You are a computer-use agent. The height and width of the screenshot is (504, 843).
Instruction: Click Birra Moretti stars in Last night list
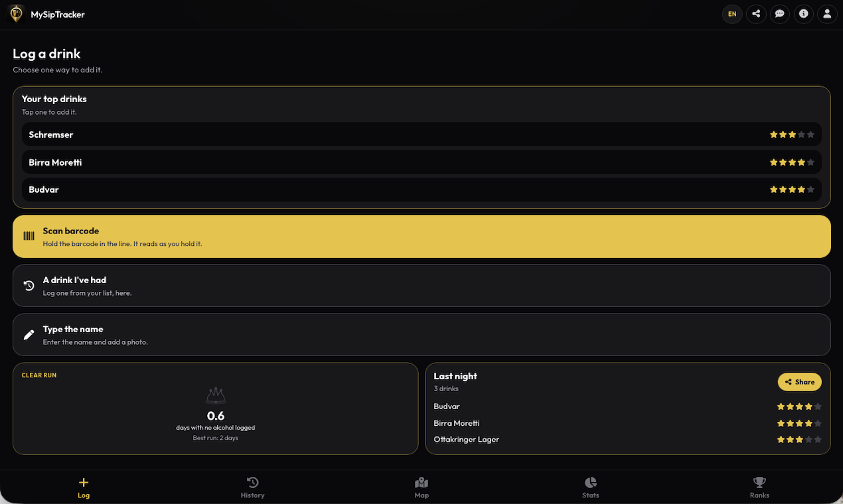pyautogui.click(x=799, y=423)
